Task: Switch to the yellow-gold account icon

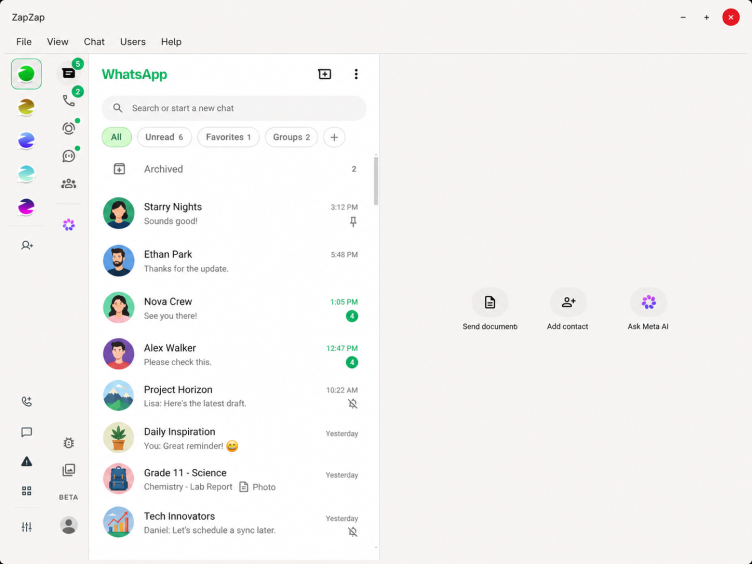Action: [x=26, y=107]
